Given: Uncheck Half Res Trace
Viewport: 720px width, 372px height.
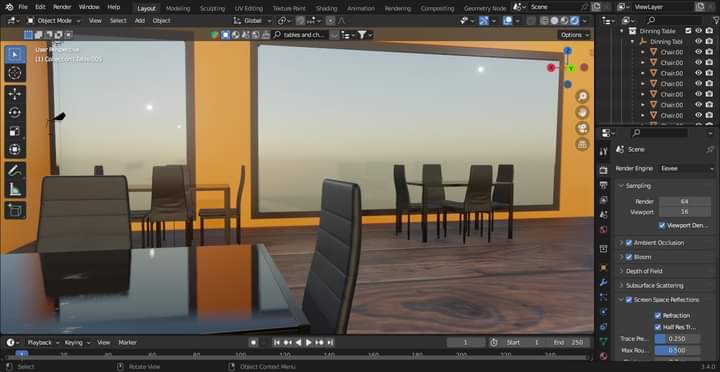Looking at the screenshot, I should (x=658, y=327).
